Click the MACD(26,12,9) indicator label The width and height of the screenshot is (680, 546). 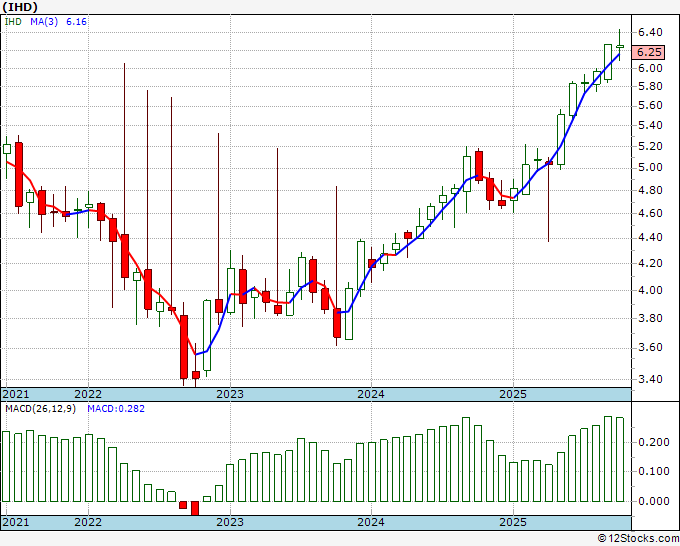[x=40, y=409]
